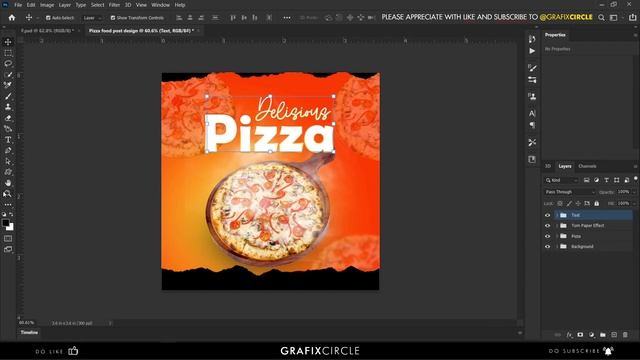Toggle Show Transform Controls checkbox
The image size is (640, 360).
113,18
